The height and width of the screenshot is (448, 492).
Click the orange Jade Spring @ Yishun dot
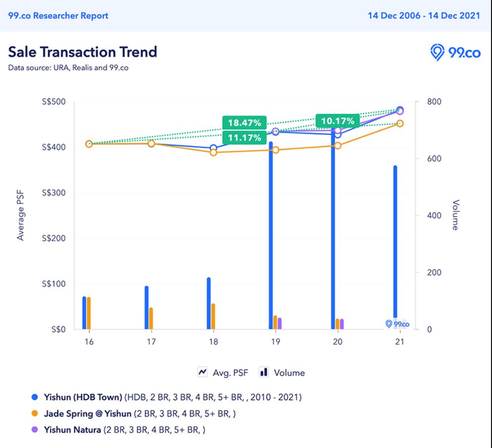tap(35, 413)
